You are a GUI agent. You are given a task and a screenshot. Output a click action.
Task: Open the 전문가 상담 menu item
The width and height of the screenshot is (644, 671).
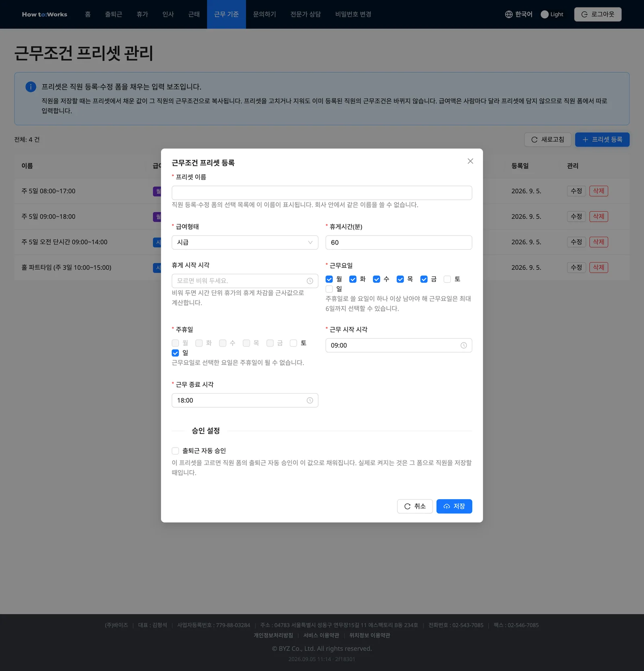(305, 14)
